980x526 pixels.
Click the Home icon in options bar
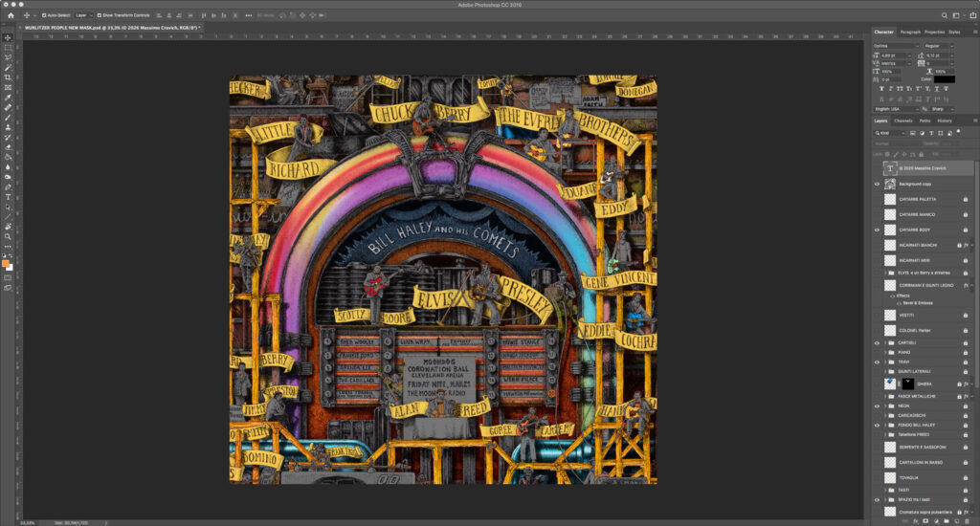tap(11, 15)
